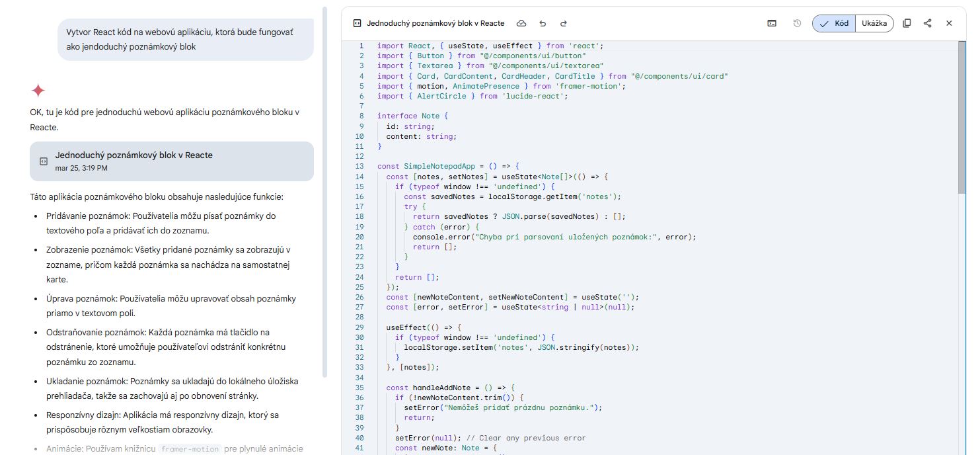Click the interface Note code line
980x455 pixels.
[x=412, y=116]
